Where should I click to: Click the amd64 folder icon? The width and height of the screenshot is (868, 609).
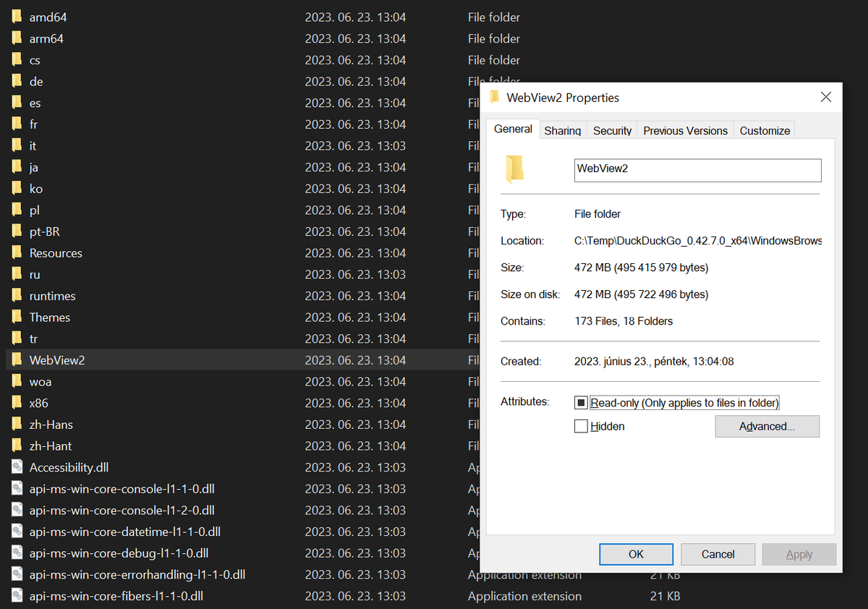pyautogui.click(x=17, y=17)
